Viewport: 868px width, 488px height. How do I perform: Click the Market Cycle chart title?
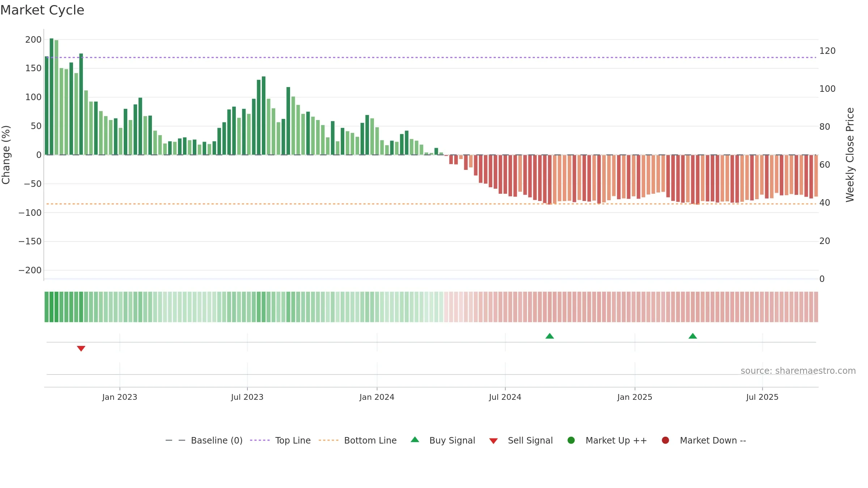(x=42, y=10)
